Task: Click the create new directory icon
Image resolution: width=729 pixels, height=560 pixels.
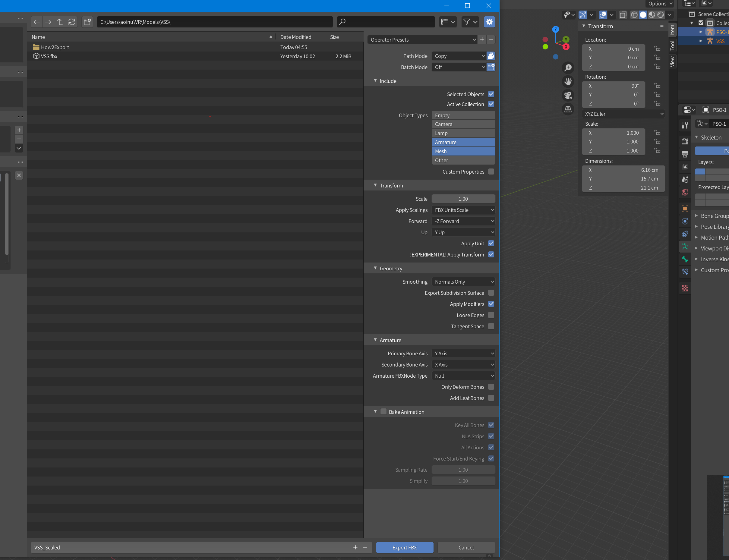Action: click(x=87, y=22)
